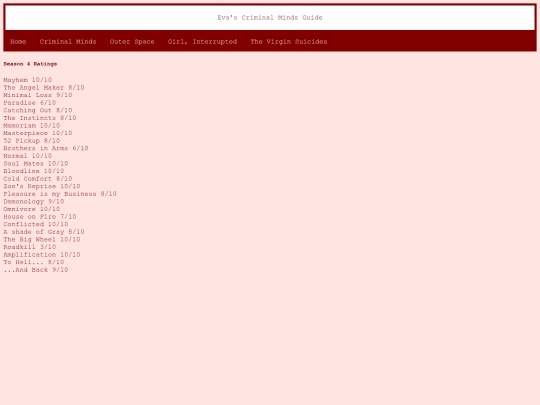Click the Soul Mates 10/10 entry
Viewport: 540px width, 405px height.
pyautogui.click(x=36, y=163)
